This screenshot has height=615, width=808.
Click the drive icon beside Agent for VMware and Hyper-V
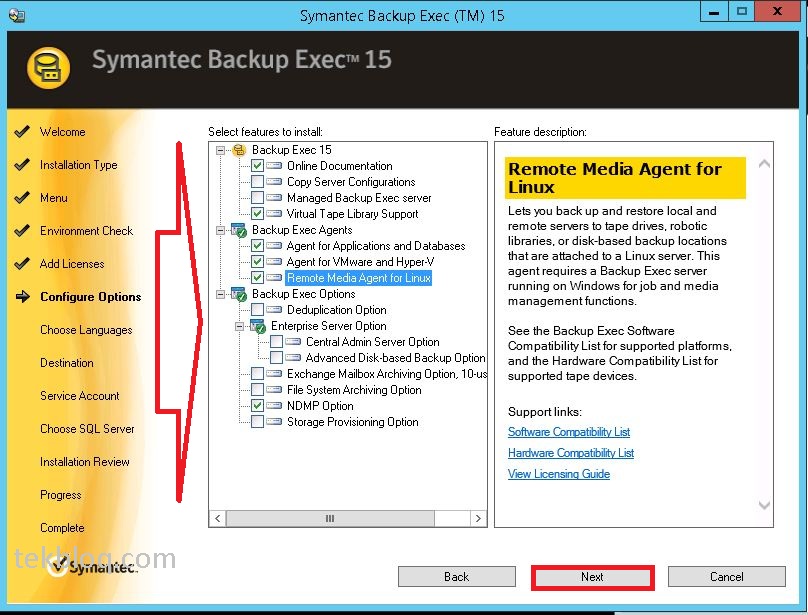coord(274,262)
